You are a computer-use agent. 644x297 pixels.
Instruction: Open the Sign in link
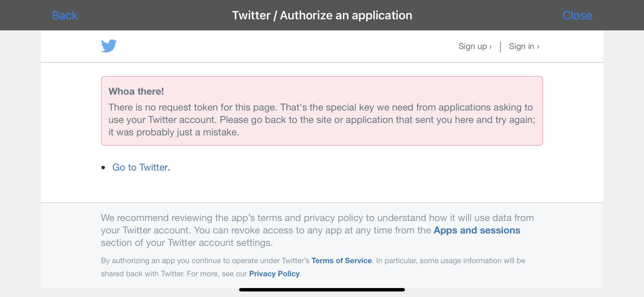coord(524,46)
